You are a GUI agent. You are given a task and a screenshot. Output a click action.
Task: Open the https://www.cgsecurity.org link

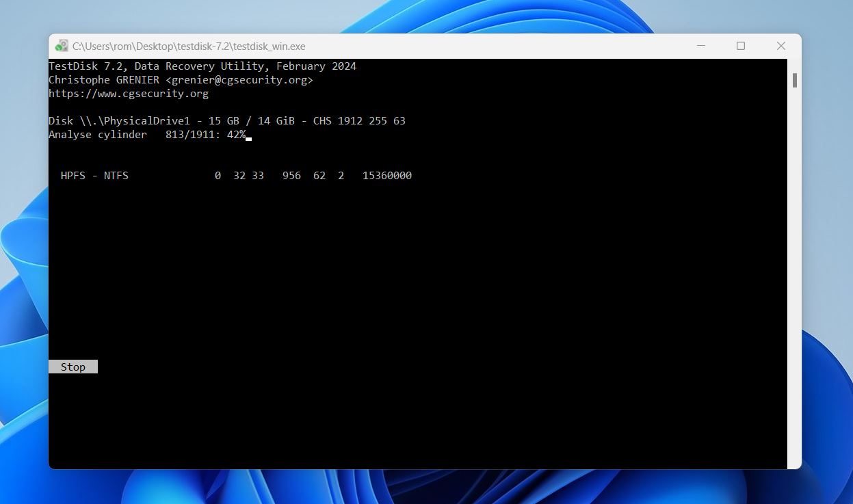128,93
